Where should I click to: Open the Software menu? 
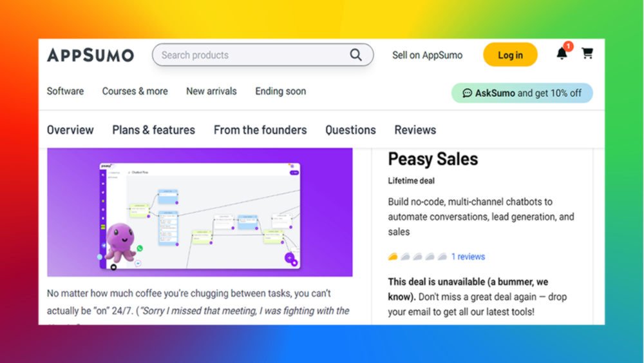click(65, 92)
